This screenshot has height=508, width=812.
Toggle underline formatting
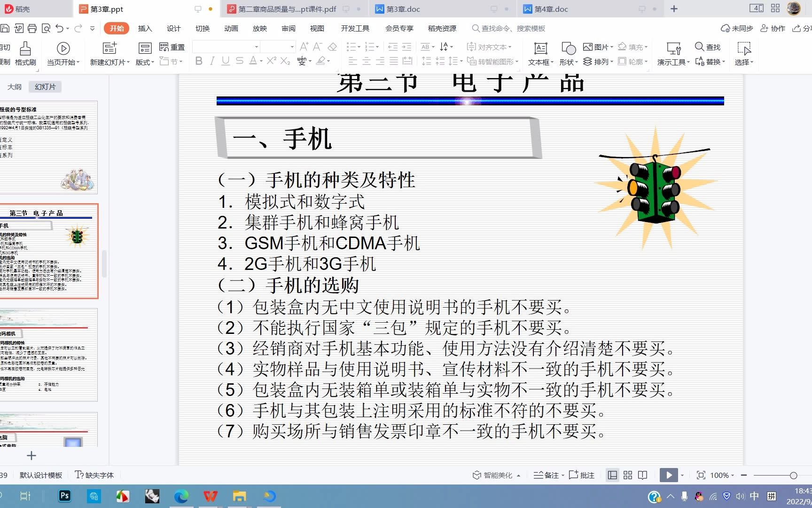[x=226, y=61]
